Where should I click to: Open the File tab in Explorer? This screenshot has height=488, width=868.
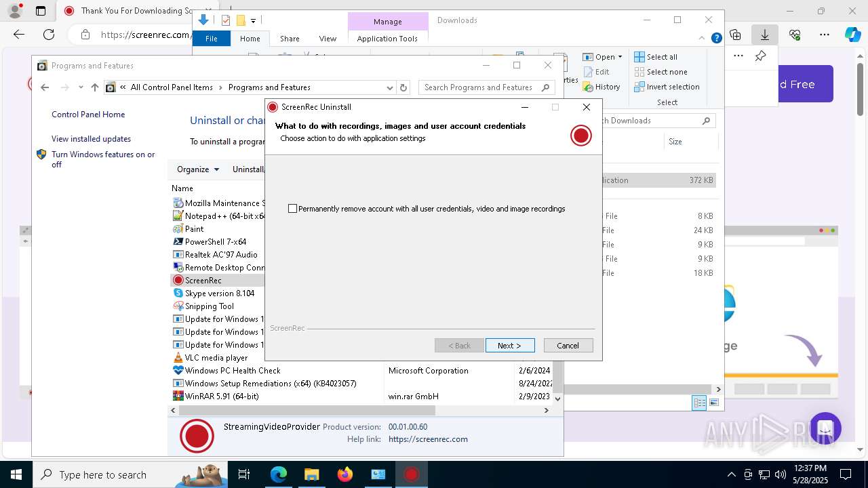click(212, 39)
